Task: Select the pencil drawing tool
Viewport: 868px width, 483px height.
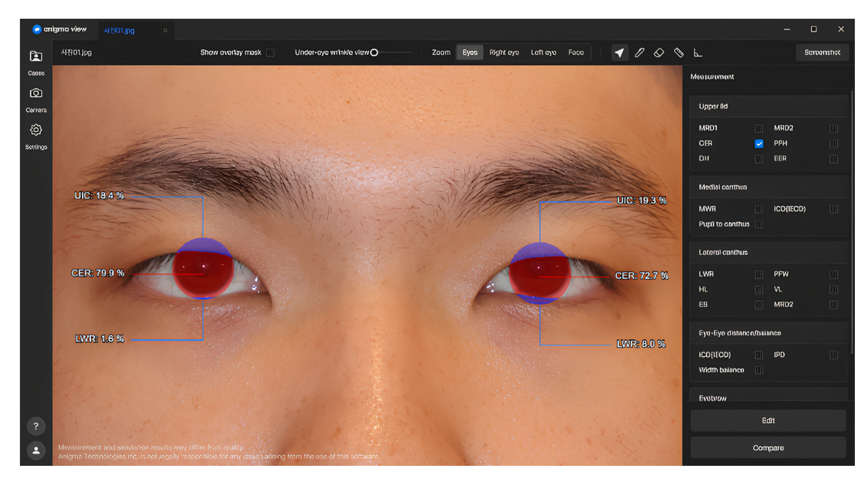Action: point(639,53)
